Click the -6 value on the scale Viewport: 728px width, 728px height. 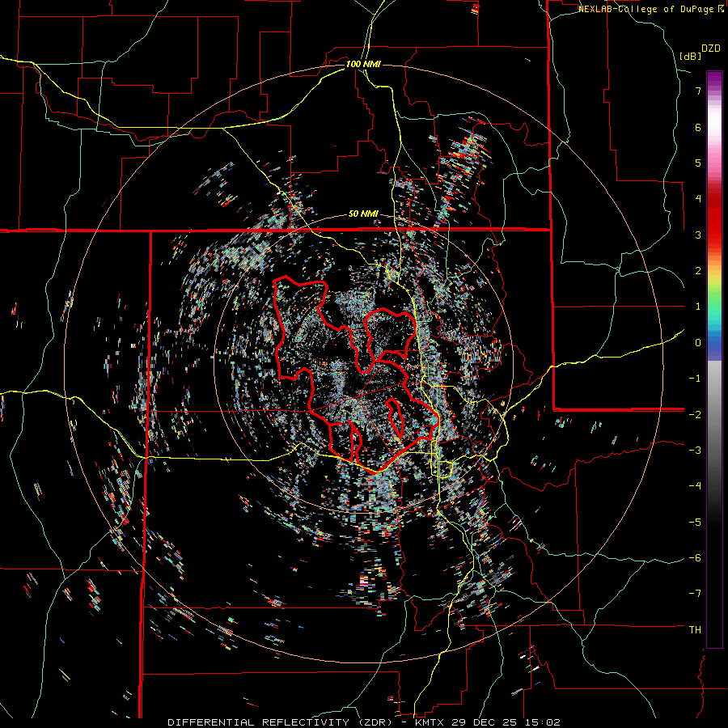click(695, 558)
